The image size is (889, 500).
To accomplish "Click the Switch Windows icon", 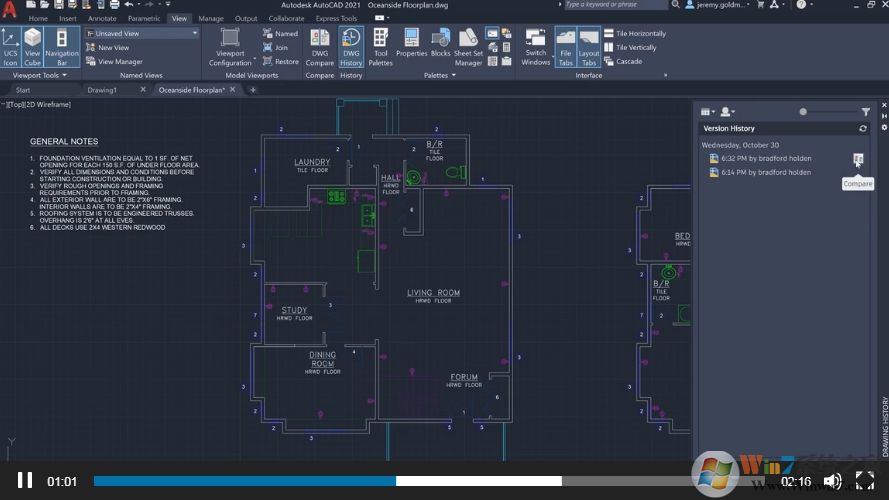I will [536, 46].
